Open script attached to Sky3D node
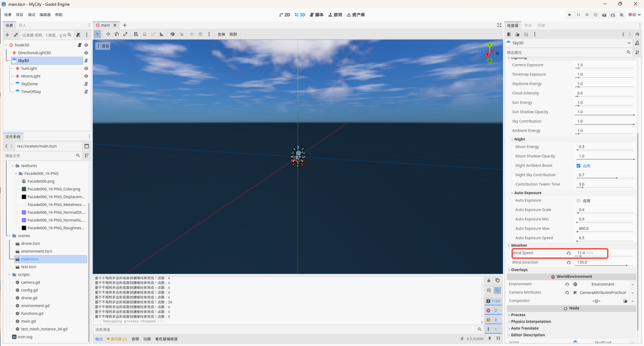This screenshot has width=644, height=346. pos(86,61)
